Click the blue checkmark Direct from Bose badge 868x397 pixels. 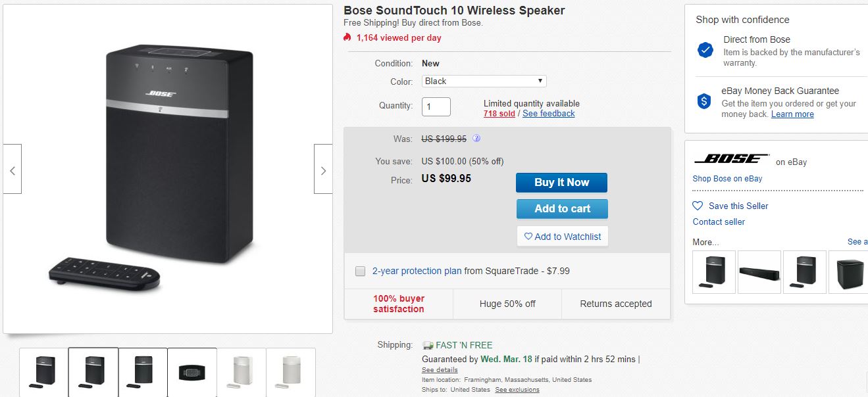(705, 50)
